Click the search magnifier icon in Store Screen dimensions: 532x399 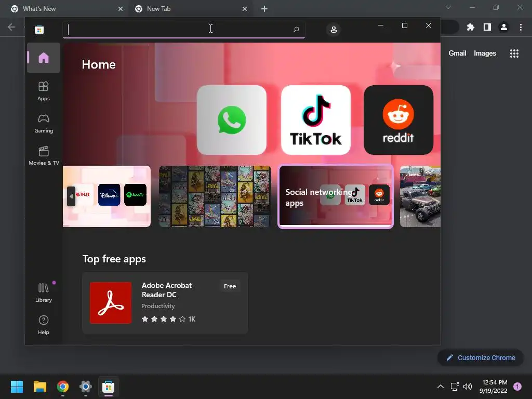coord(296,30)
